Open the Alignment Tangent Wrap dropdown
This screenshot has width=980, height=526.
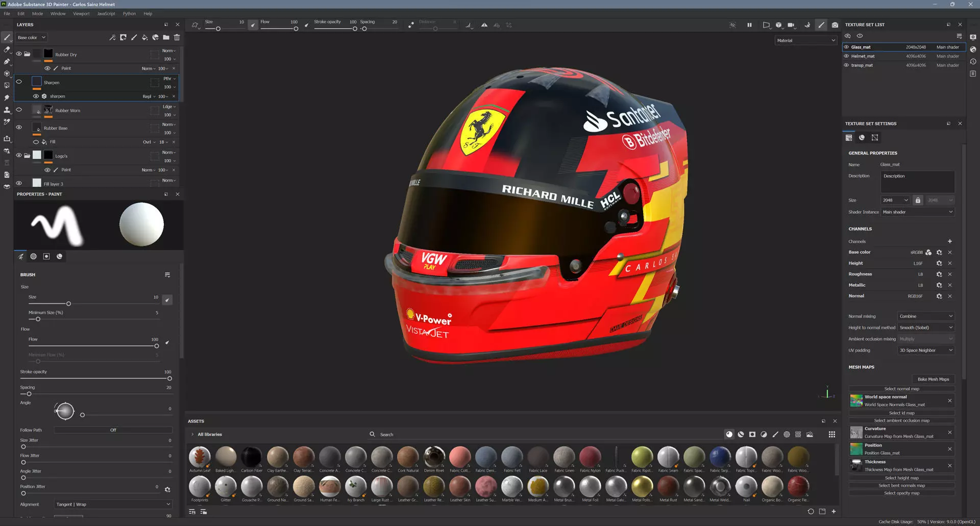point(113,504)
